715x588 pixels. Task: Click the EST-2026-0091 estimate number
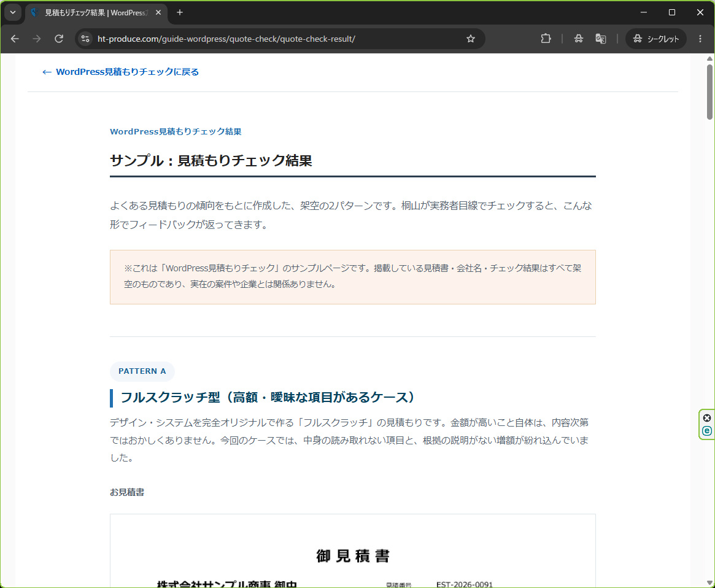pos(464,584)
